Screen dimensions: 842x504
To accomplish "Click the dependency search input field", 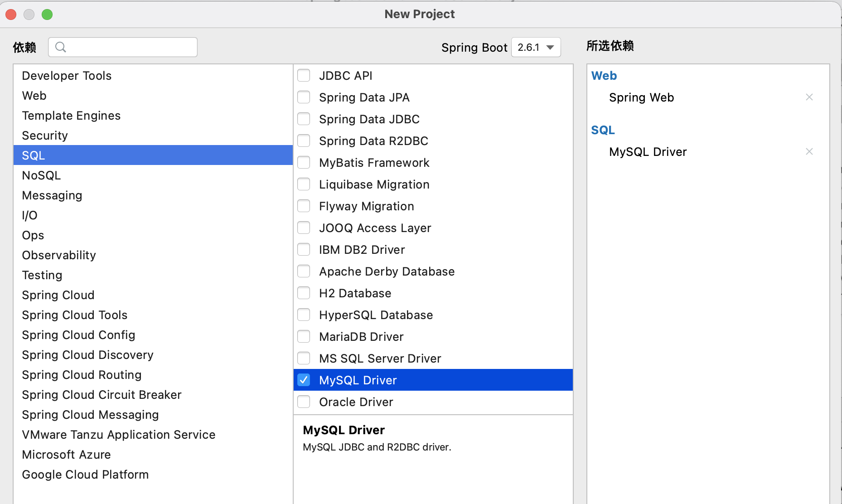I will (127, 47).
